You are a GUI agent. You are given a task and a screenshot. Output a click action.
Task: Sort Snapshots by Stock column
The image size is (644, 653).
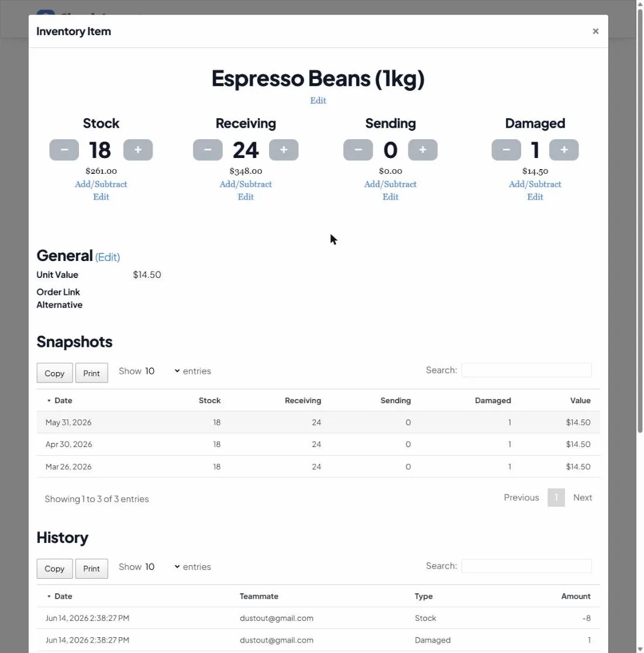pos(209,401)
